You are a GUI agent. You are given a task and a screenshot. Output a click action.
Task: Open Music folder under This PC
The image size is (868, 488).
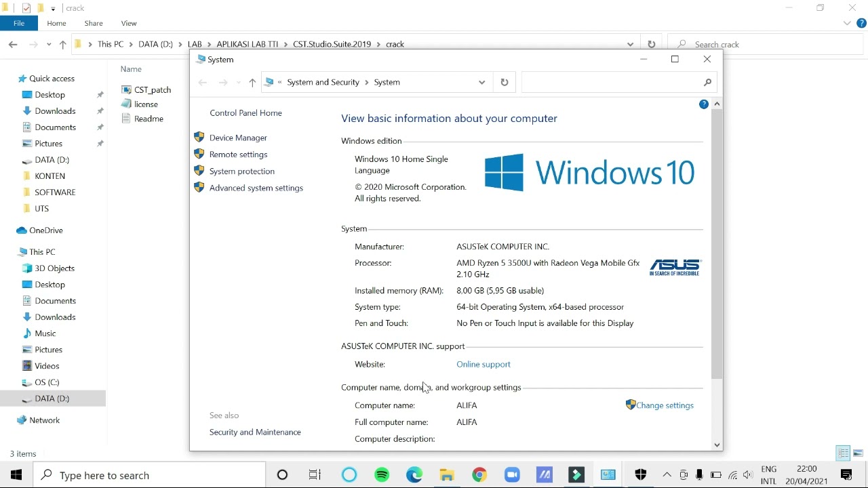[45, 333]
